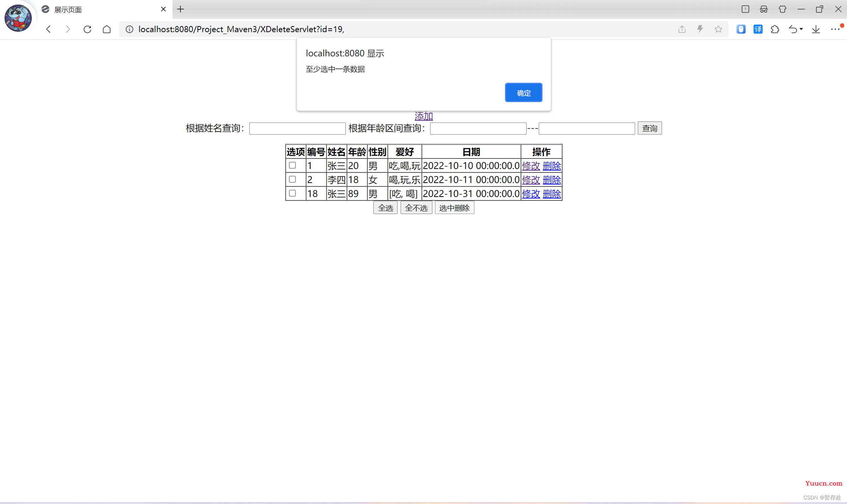
Task: Click the browser Forward arrow
Action: coord(68,29)
